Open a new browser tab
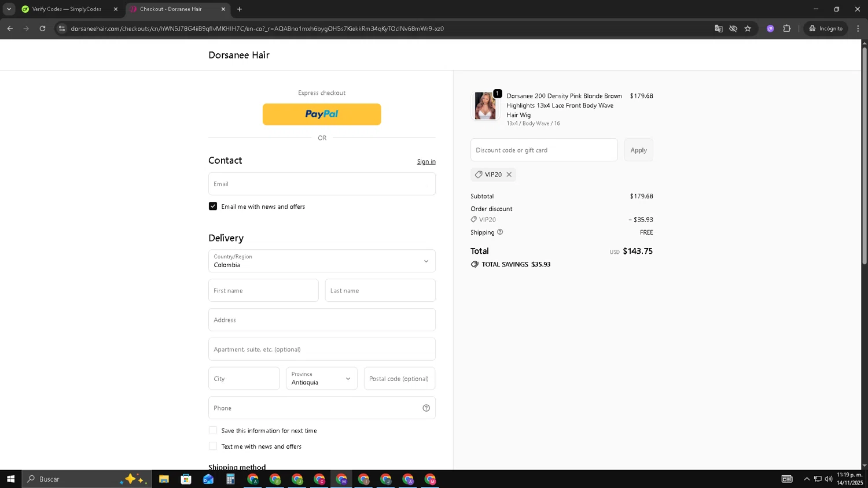This screenshot has height=488, width=868. (x=240, y=9)
